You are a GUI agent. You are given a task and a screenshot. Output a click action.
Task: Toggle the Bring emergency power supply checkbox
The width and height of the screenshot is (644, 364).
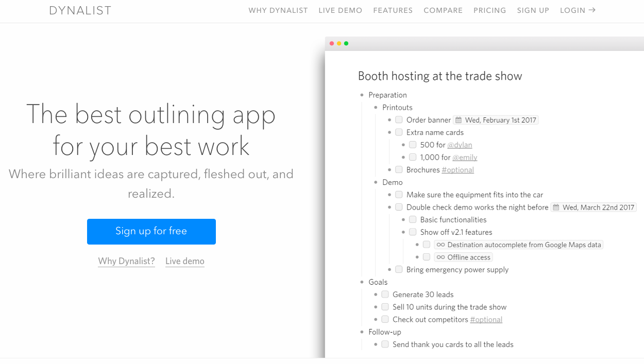[x=399, y=270]
